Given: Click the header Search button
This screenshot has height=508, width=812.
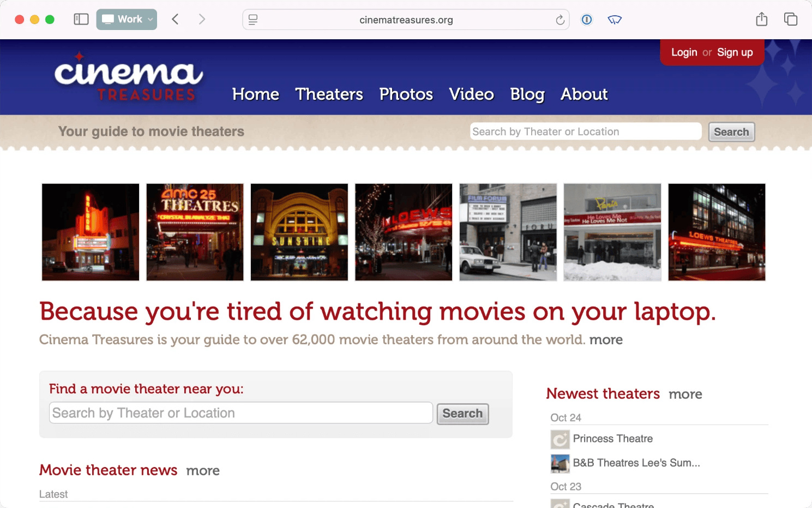Looking at the screenshot, I should tap(731, 132).
